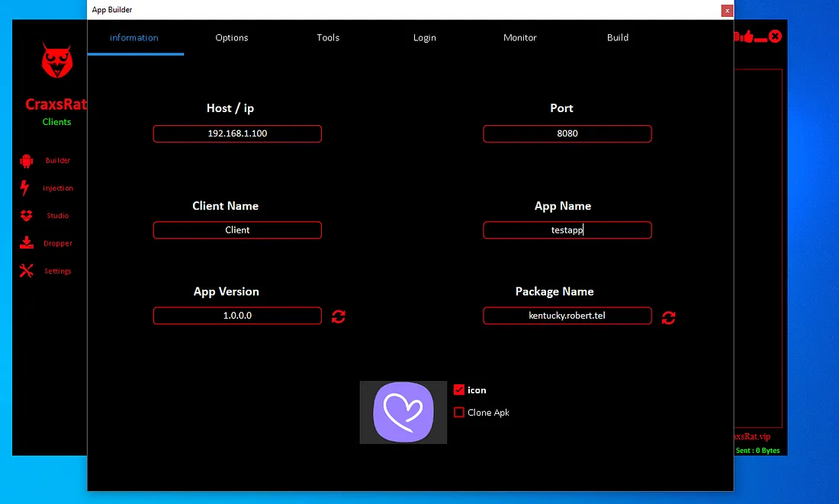The image size is (839, 504).
Task: Focus the Port field showing 8080
Action: point(567,133)
